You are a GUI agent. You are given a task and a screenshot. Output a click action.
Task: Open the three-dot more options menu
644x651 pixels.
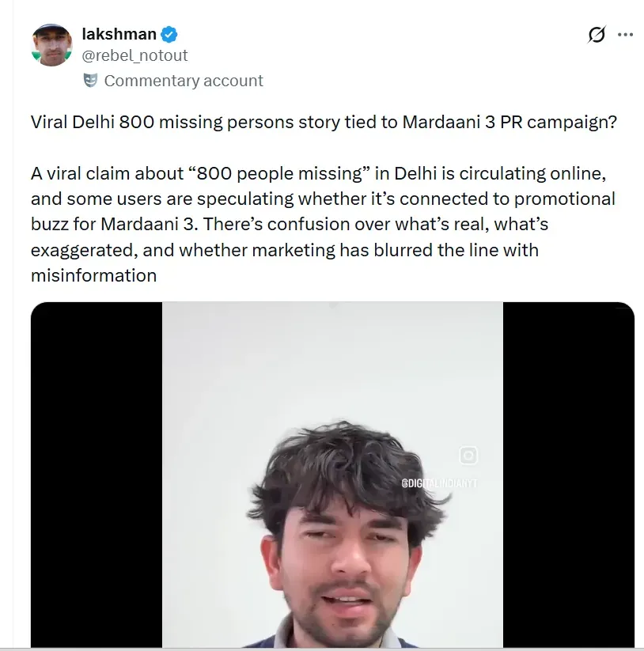[x=625, y=35]
